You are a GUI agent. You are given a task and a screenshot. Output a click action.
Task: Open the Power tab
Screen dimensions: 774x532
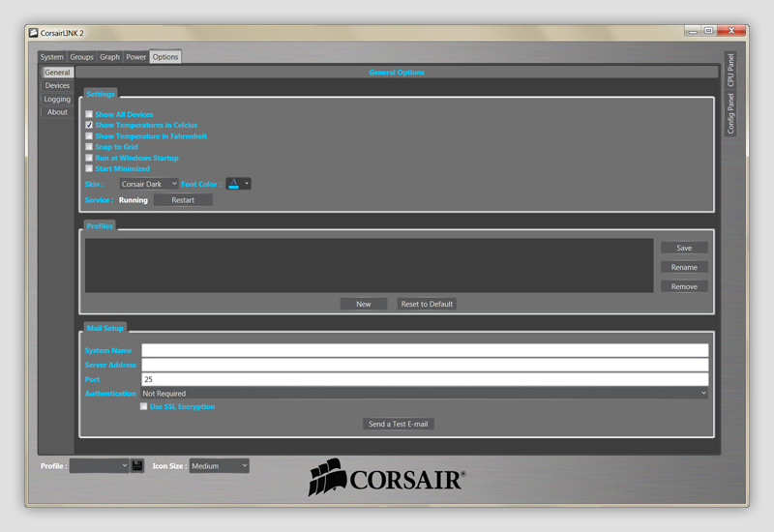point(135,57)
